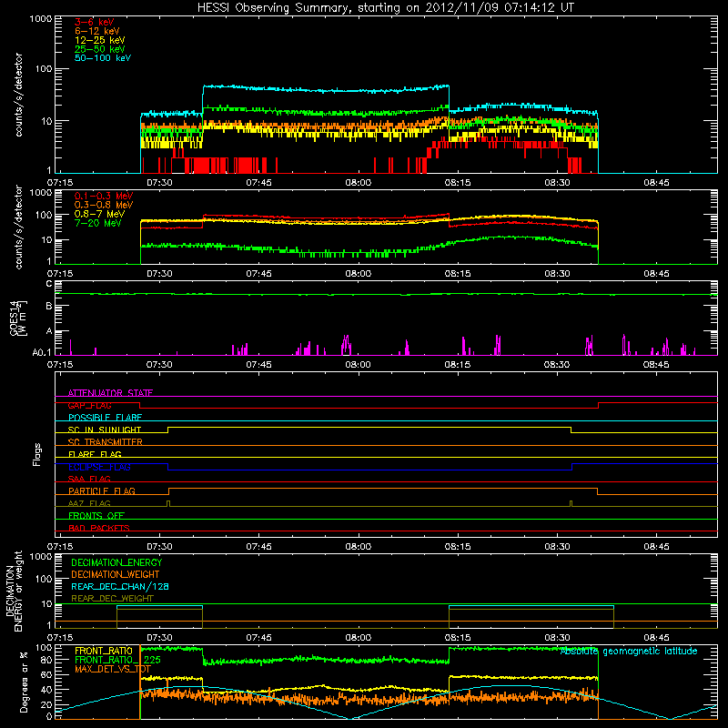
Task: Click the counts/s/detector title of the keV panel
Action: (x=19, y=95)
